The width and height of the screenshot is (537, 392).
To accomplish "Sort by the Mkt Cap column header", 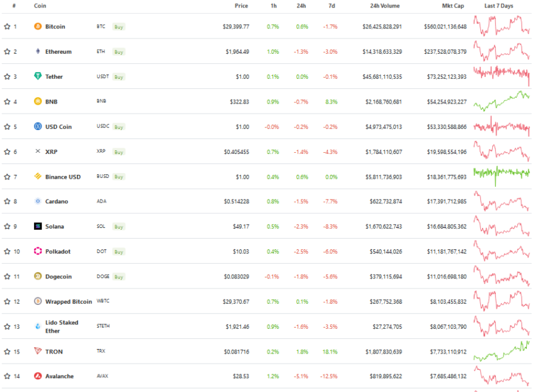I will pos(453,6).
